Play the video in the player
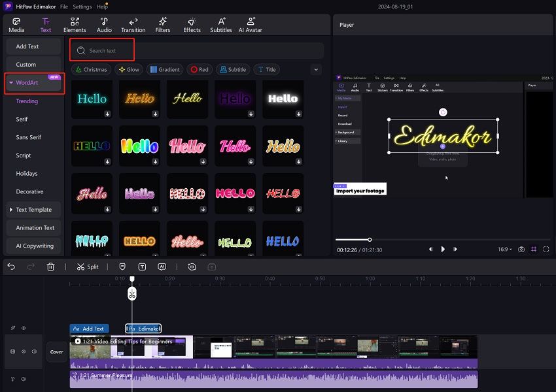Screen dimensions: 556x392 tap(443, 249)
